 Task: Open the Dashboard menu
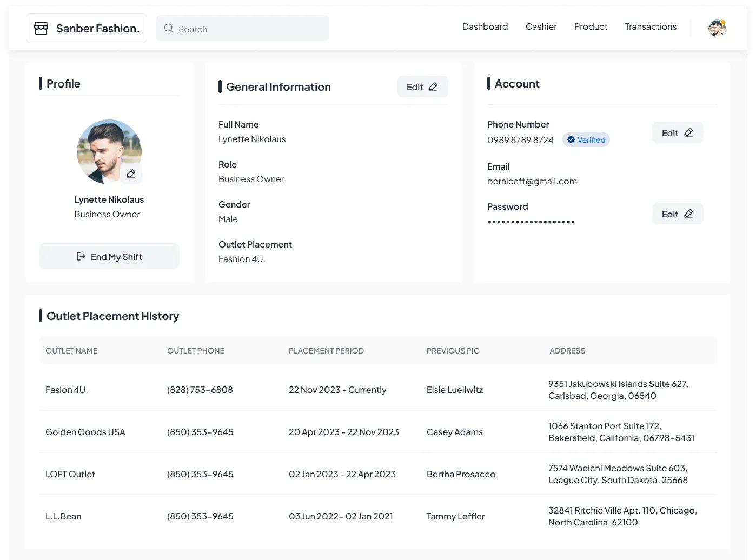click(x=485, y=26)
